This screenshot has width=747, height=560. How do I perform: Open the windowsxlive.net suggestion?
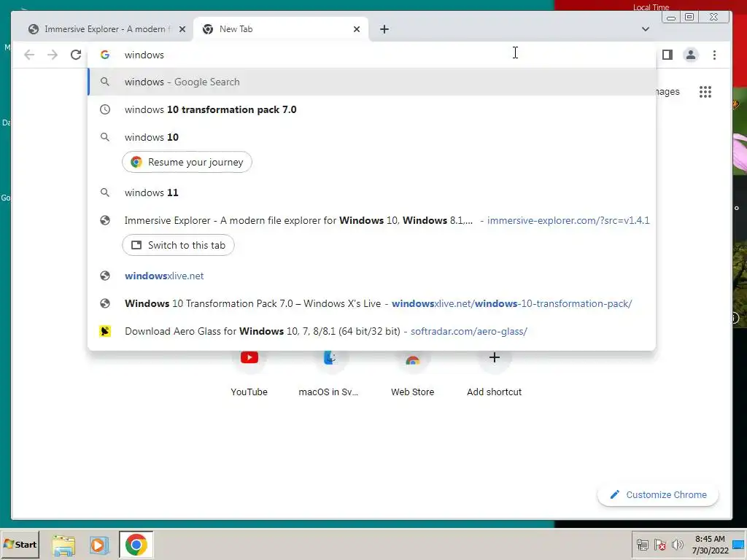[371, 276]
